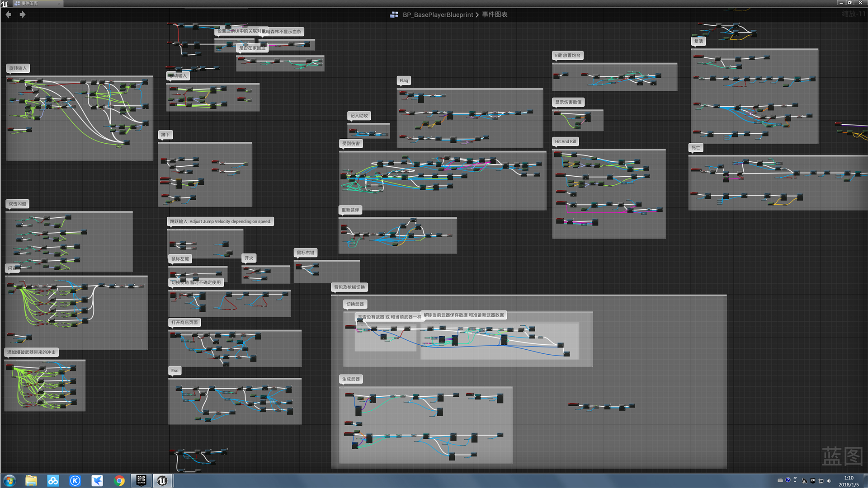
Task: Click the network icon in the system tray
Action: [x=821, y=481]
